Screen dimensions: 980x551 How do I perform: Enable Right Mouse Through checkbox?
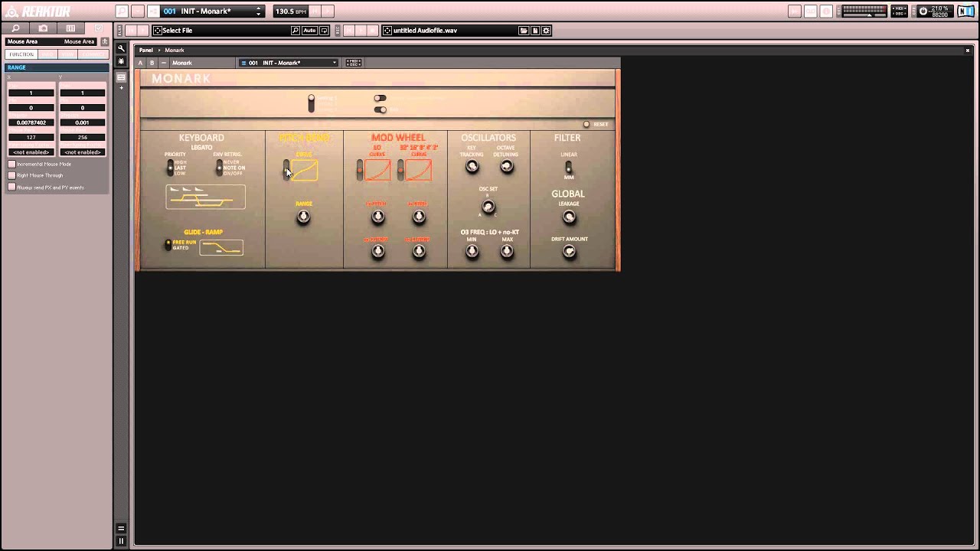point(11,175)
